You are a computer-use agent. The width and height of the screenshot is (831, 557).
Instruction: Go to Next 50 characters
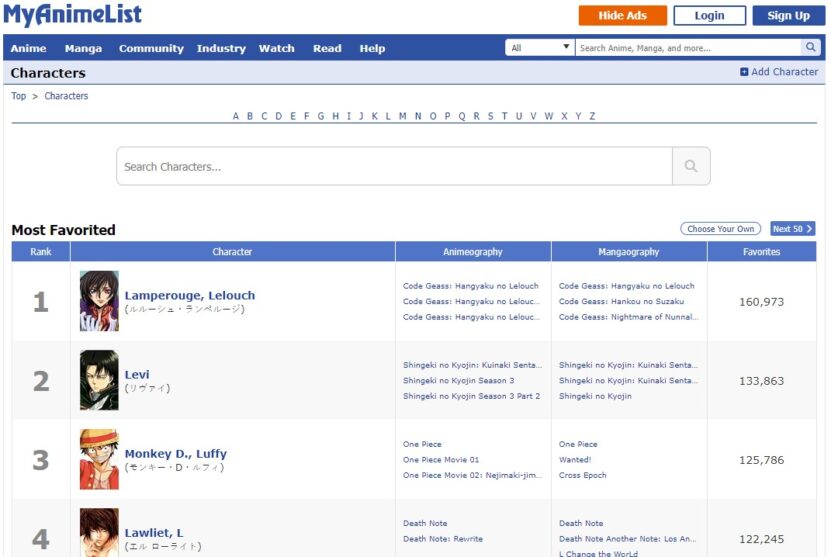coord(792,229)
